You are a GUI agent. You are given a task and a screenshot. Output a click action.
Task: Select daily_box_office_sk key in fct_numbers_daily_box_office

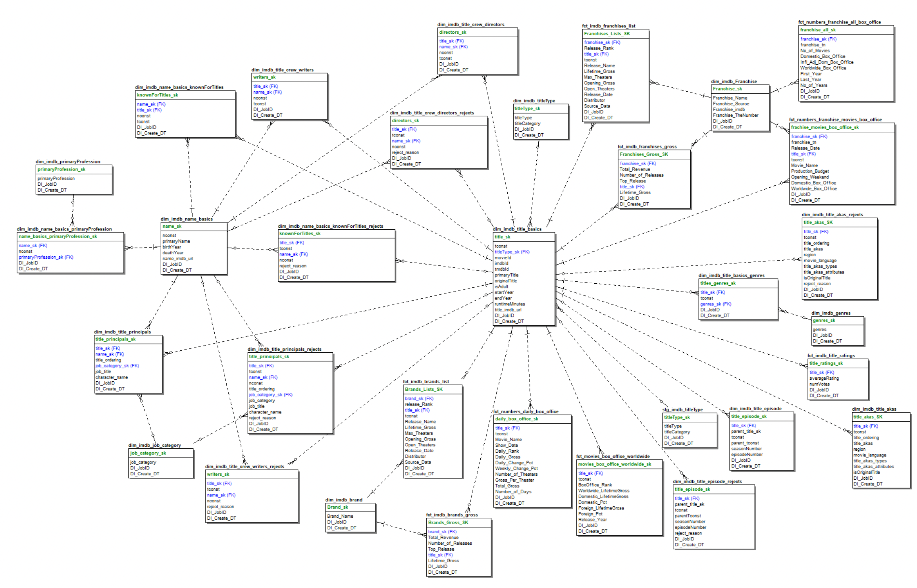click(516, 419)
